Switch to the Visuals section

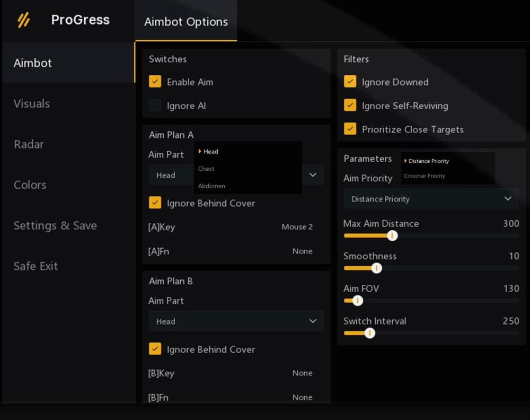pyautogui.click(x=32, y=103)
